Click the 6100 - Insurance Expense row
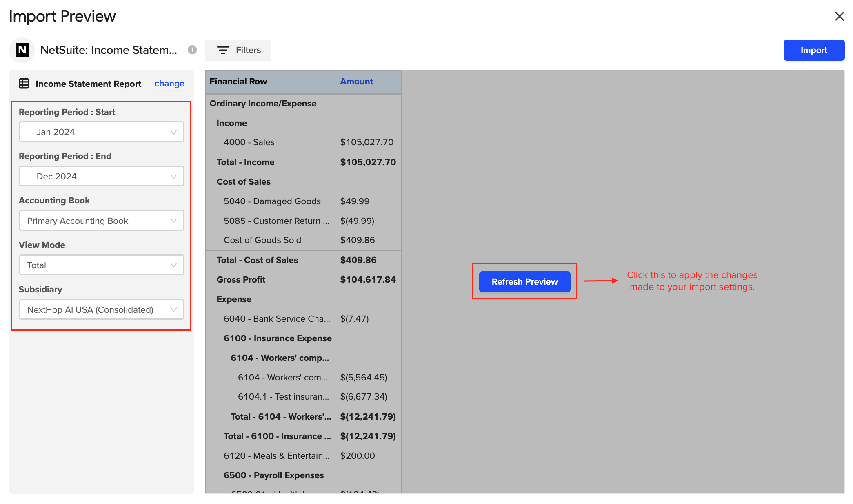 pyautogui.click(x=278, y=338)
